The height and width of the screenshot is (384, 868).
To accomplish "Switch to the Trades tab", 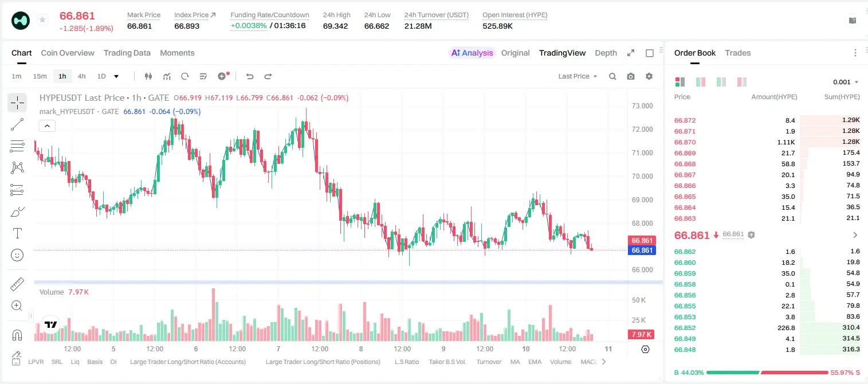I will [737, 53].
